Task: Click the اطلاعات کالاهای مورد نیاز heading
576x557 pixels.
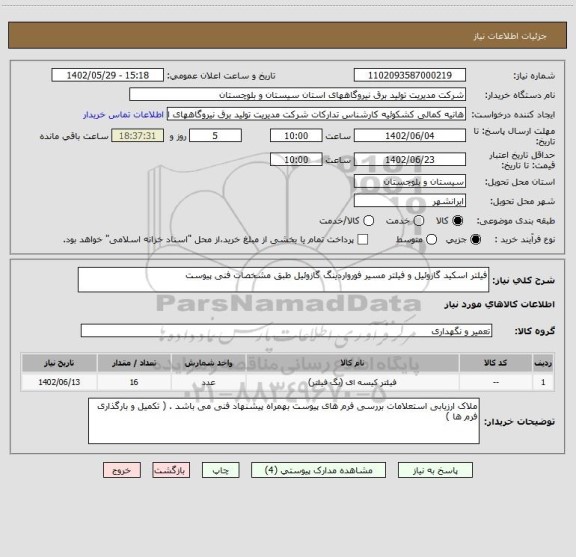Action: [500, 304]
